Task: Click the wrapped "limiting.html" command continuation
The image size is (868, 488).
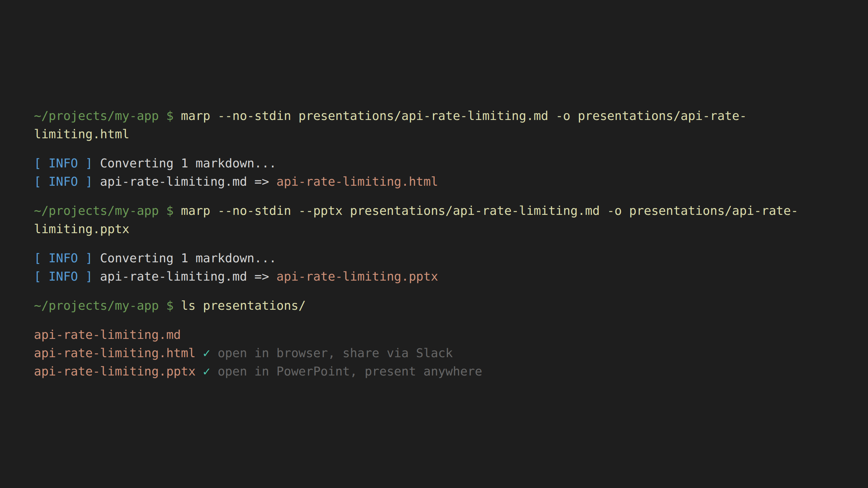Action: pos(82,135)
